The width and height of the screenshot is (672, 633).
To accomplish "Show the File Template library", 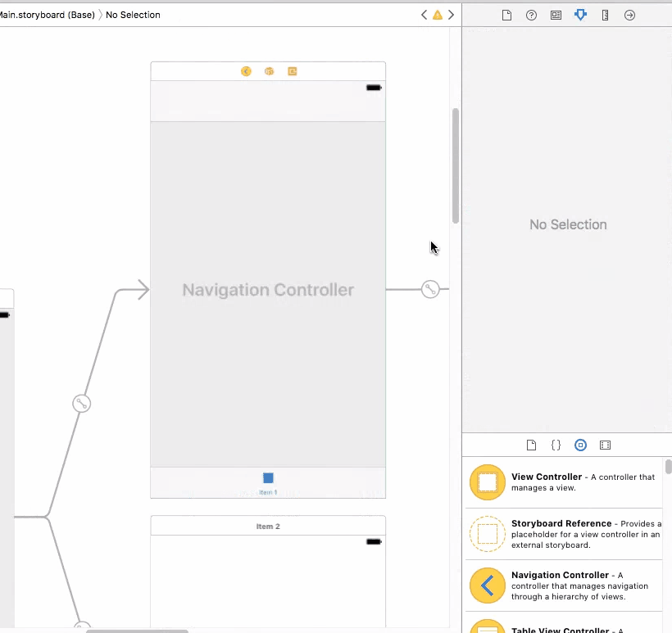I will (x=531, y=445).
